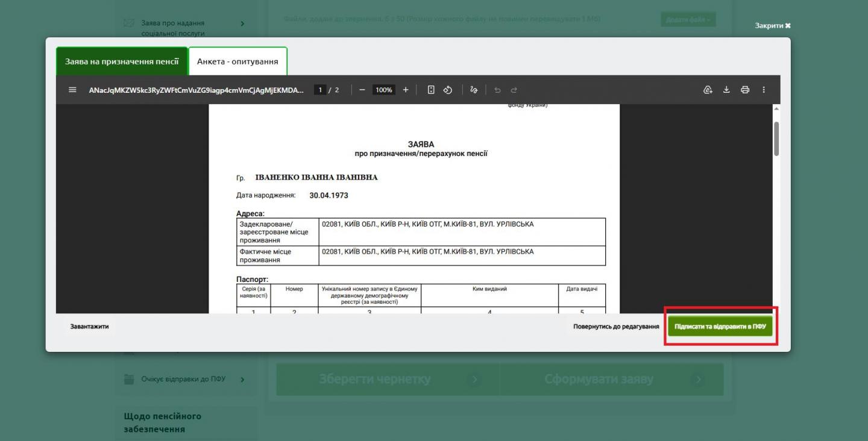Click the Адреса: section label
868x441 pixels.
pyautogui.click(x=250, y=213)
